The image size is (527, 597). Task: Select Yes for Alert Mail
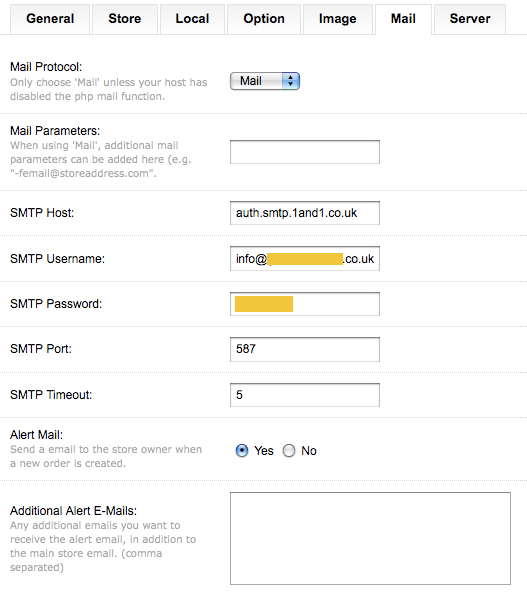coord(242,451)
